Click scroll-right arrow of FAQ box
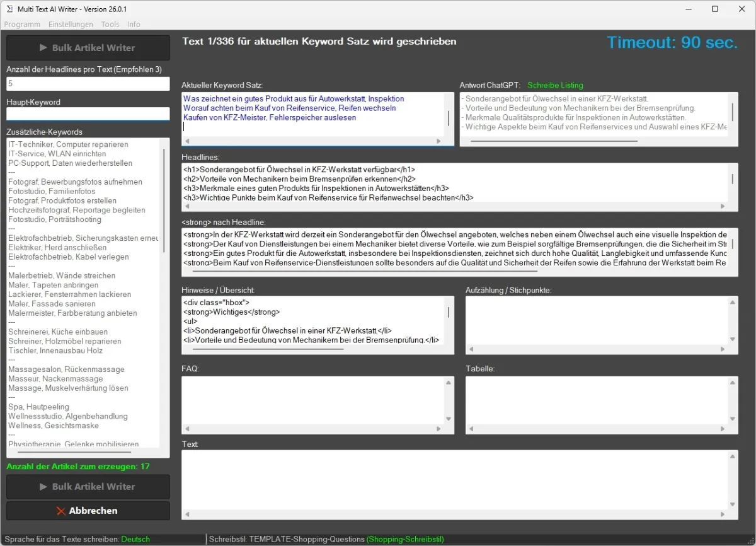756x546 pixels. coord(438,429)
